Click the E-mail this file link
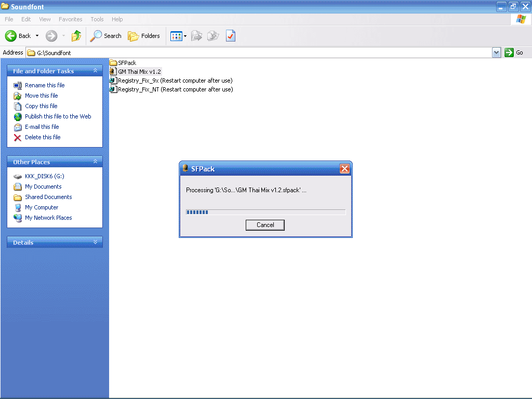Viewport: 532px width, 399px height. coord(42,127)
